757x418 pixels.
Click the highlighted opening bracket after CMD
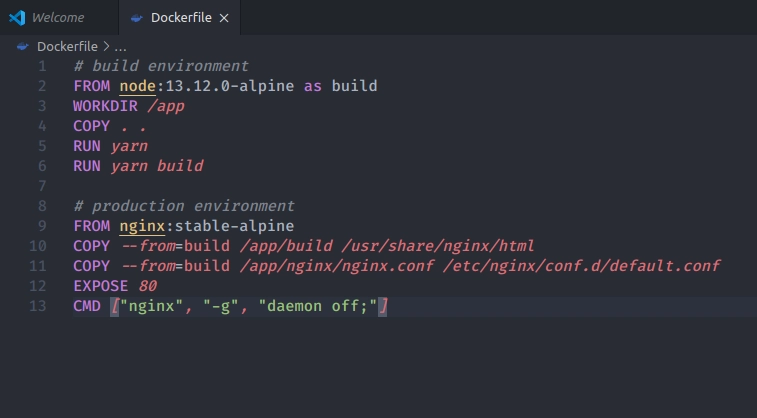(x=115, y=307)
